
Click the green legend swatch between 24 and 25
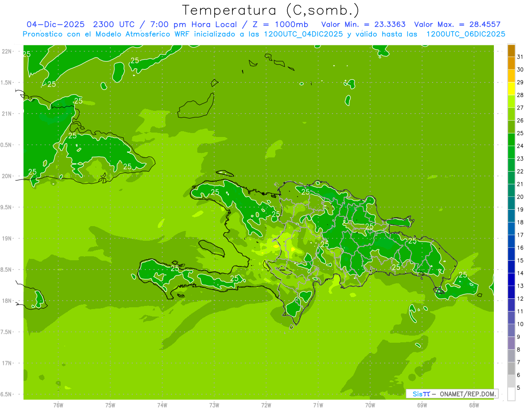(x=511, y=140)
